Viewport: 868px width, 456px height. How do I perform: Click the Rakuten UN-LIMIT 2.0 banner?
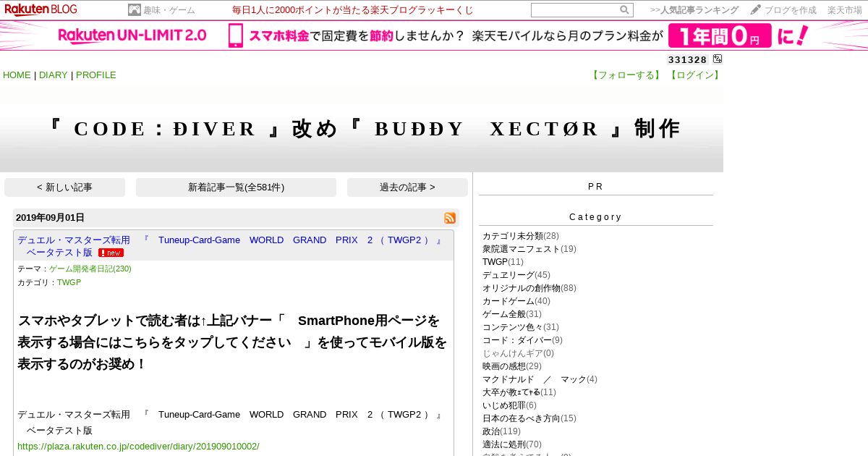pos(434,35)
